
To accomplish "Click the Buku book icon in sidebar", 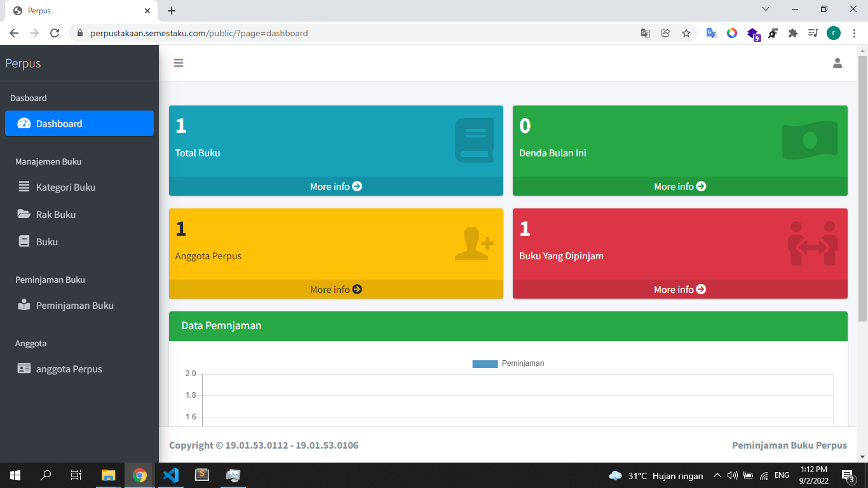I will click(x=24, y=241).
